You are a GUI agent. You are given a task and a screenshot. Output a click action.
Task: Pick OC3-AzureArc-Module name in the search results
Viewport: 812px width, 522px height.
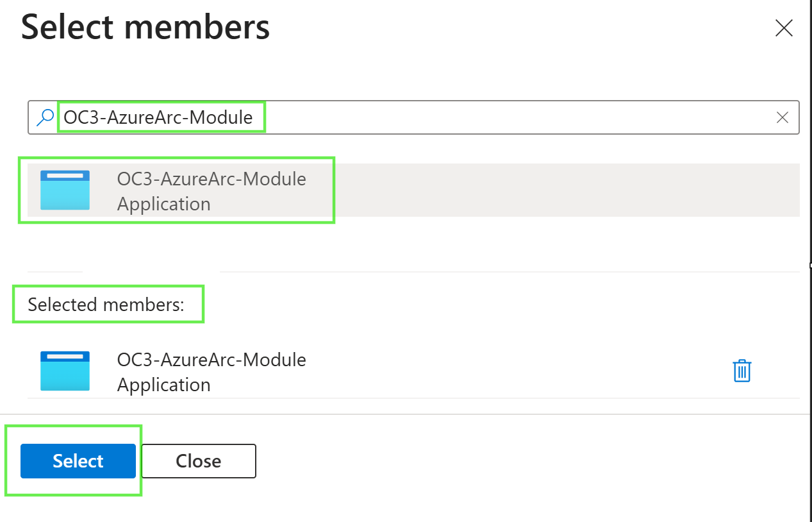[211, 178]
